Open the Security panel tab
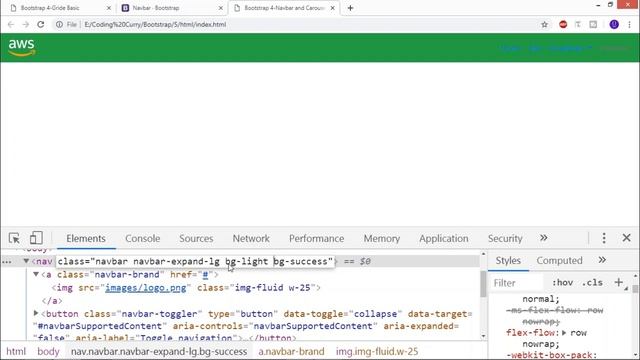Viewport: 640px width, 360px height. (x=505, y=238)
